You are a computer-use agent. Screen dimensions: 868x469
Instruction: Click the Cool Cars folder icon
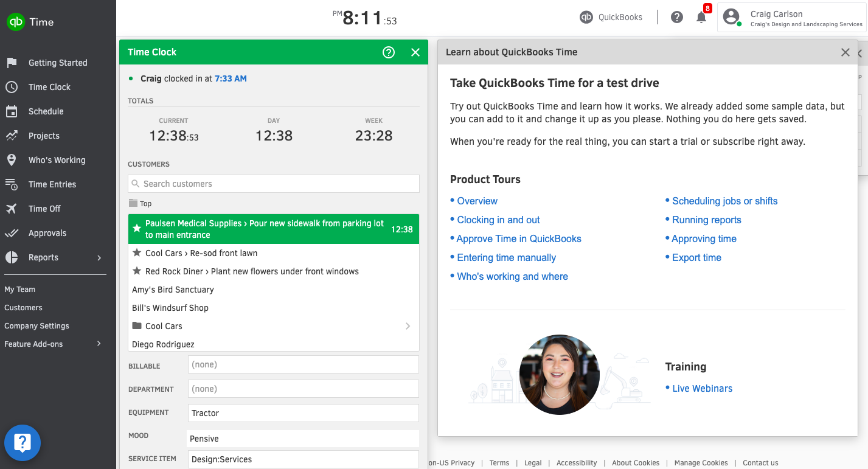click(137, 326)
